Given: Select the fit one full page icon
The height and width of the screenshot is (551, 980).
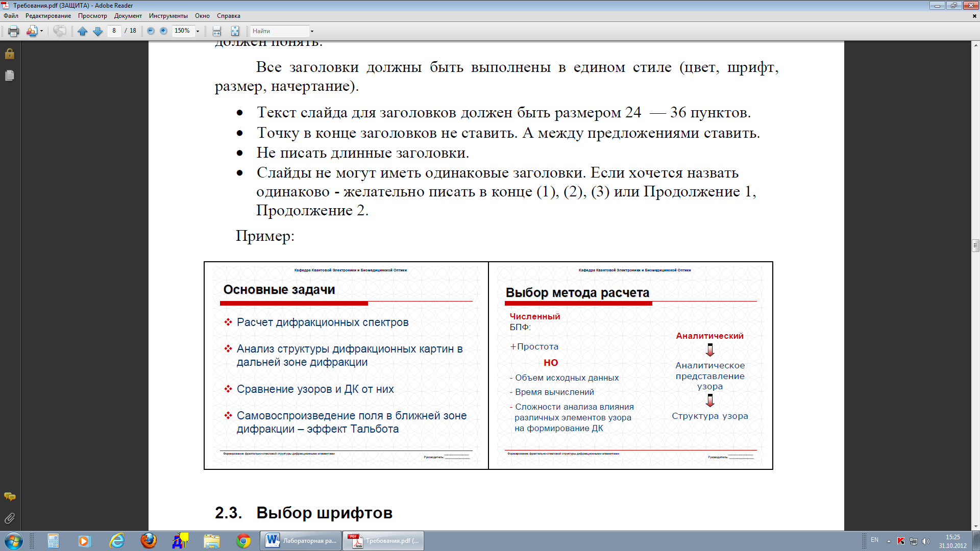Looking at the screenshot, I should 235,31.
